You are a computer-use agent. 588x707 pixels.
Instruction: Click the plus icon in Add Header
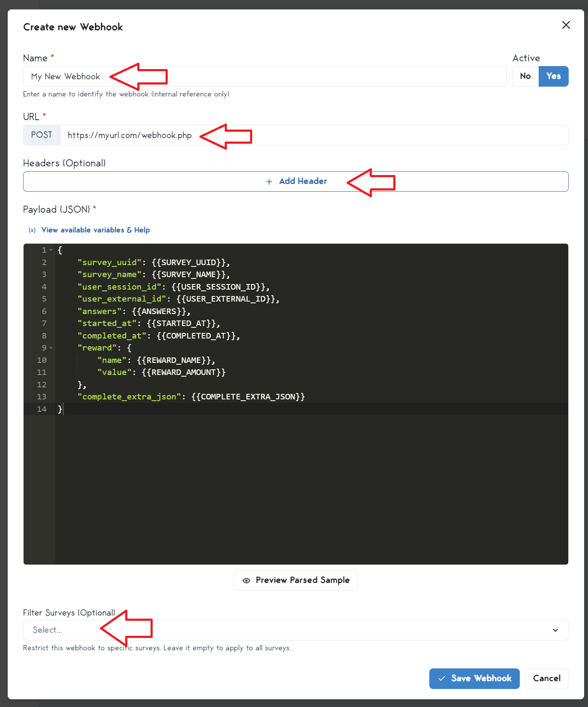click(x=269, y=182)
